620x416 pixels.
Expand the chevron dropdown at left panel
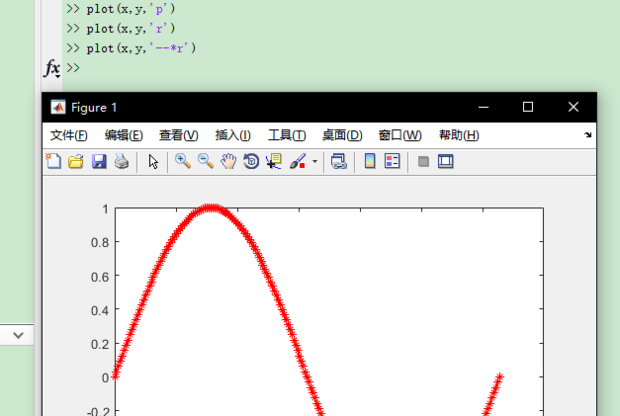[18, 335]
